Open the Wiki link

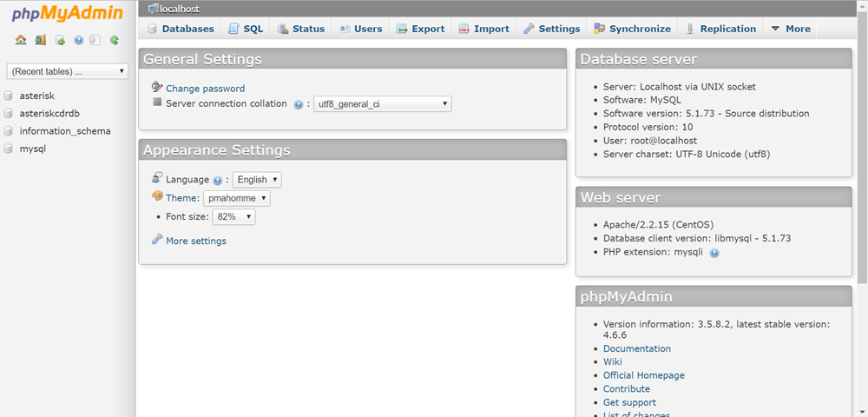point(612,362)
